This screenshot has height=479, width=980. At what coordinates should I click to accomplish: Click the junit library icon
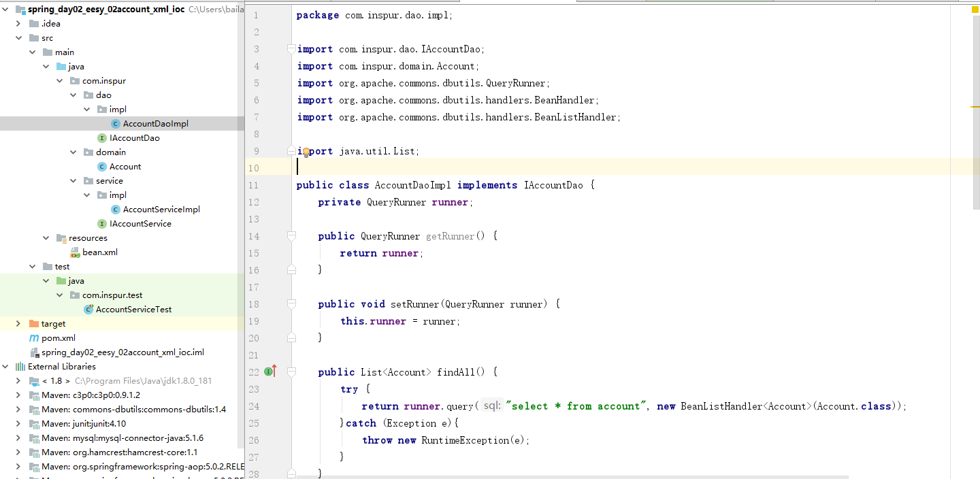(x=34, y=424)
